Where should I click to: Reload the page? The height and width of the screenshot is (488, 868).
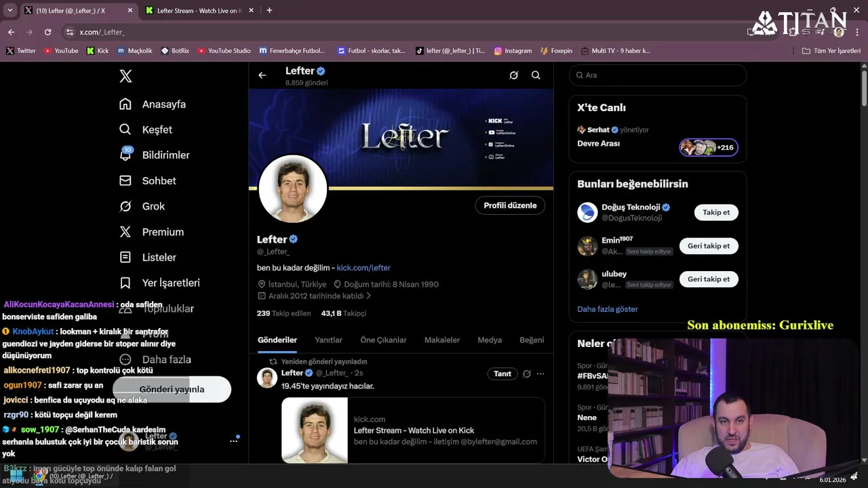click(x=47, y=32)
